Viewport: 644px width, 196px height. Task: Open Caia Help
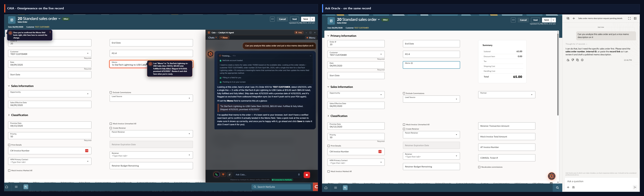tap(299, 32)
